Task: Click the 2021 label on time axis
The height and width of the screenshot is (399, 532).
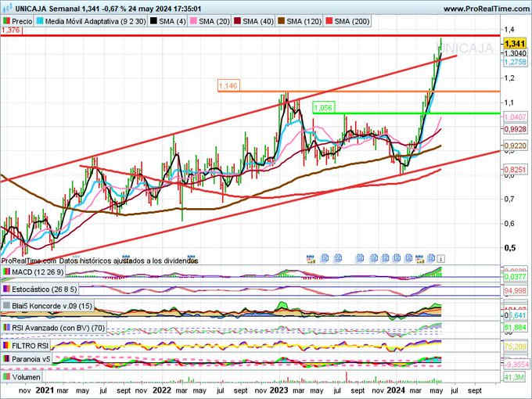Action: [x=45, y=390]
